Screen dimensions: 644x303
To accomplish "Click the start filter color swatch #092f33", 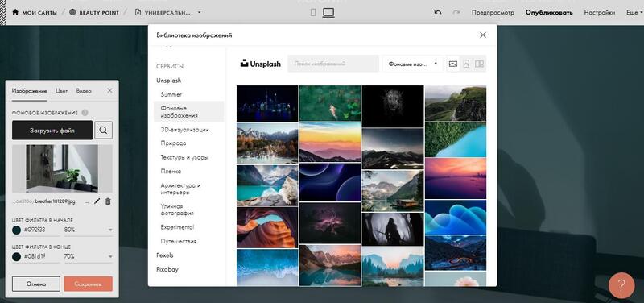I will click(16, 230).
